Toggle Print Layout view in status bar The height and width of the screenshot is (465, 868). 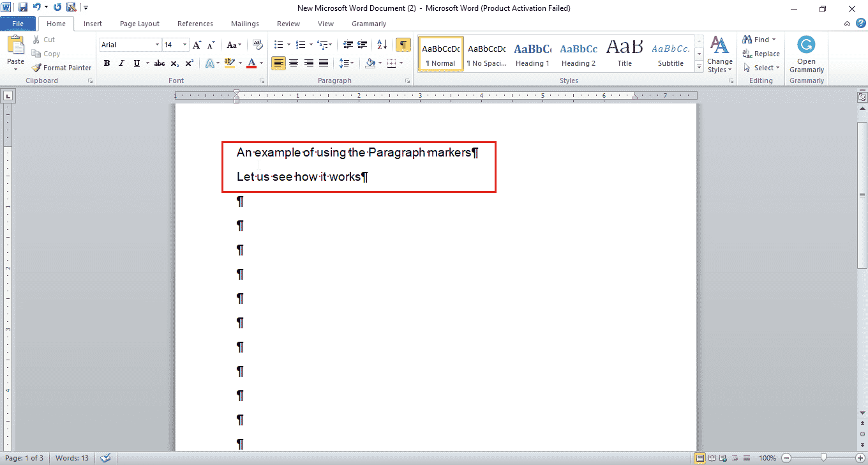(x=700, y=458)
